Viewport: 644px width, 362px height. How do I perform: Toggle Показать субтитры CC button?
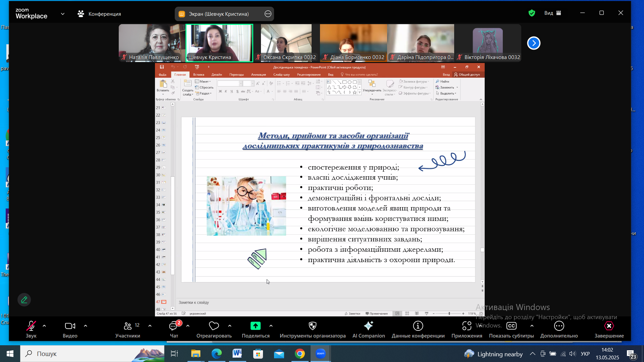512,326
